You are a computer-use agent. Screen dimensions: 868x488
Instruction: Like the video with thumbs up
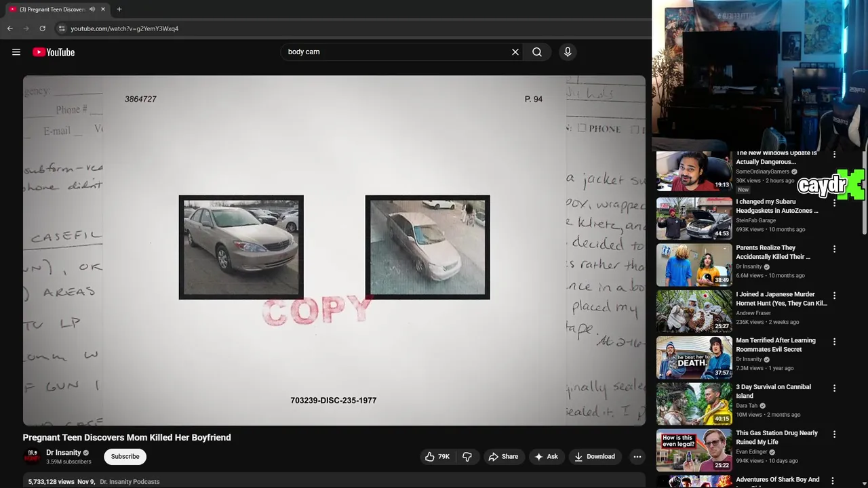[x=437, y=457]
